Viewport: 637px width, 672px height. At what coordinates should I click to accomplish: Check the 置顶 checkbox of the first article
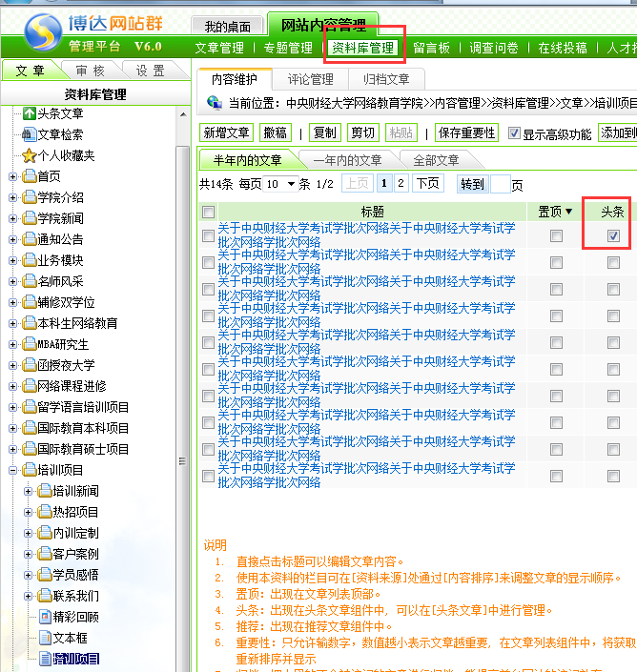[x=556, y=235]
